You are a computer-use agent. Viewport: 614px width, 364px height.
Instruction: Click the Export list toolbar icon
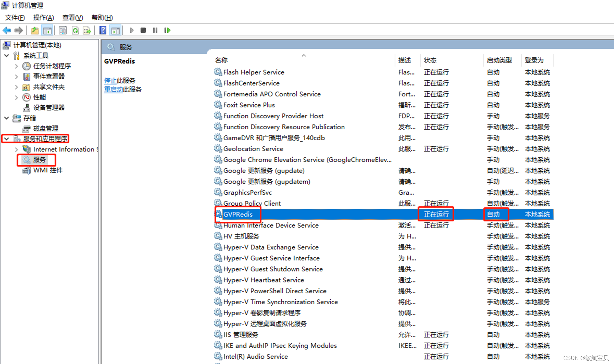pyautogui.click(x=87, y=30)
